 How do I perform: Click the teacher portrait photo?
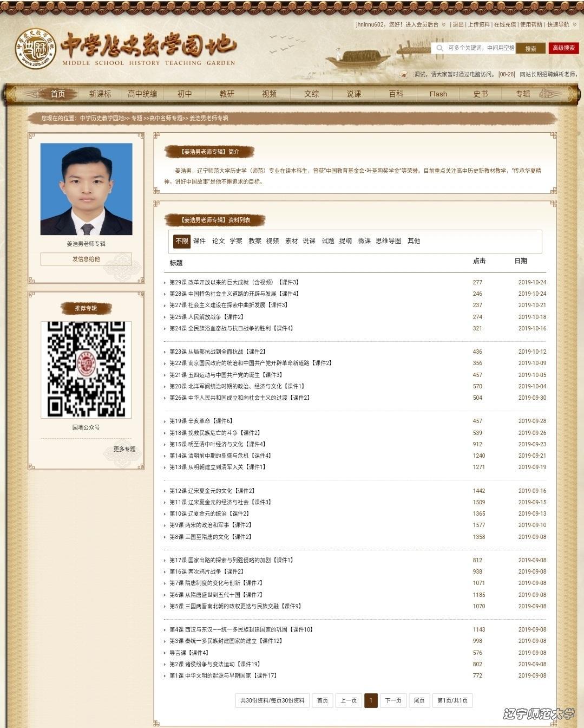pyautogui.click(x=86, y=189)
